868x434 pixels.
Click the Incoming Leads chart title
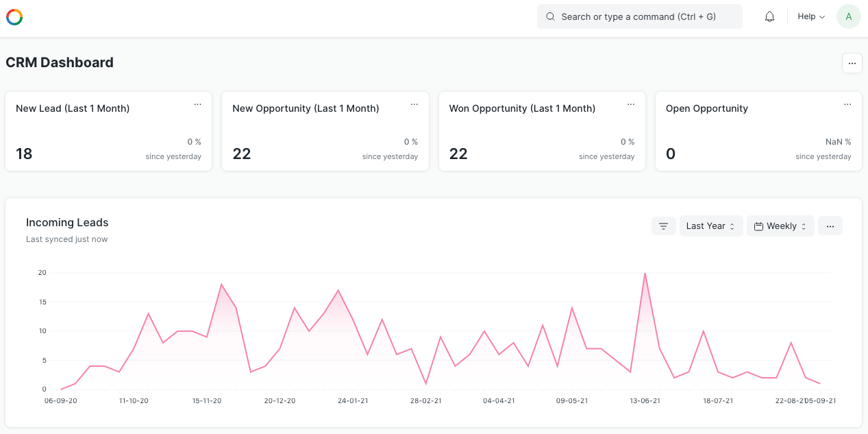67,222
